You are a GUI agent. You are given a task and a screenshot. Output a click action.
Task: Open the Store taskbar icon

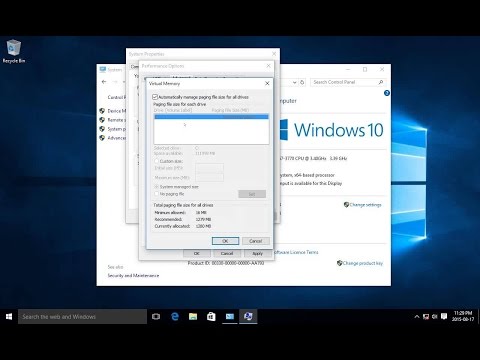coord(211,316)
